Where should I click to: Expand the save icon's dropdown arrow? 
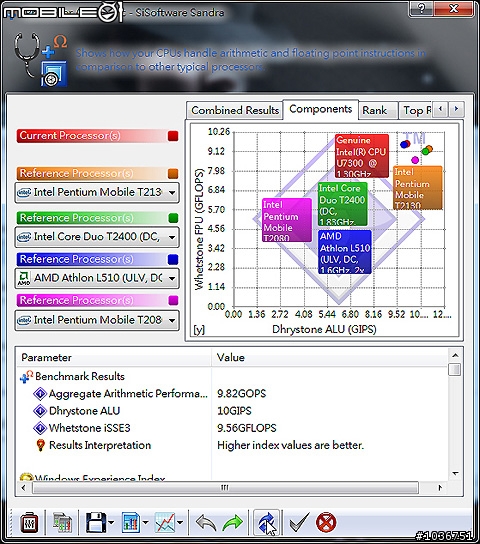111,522
